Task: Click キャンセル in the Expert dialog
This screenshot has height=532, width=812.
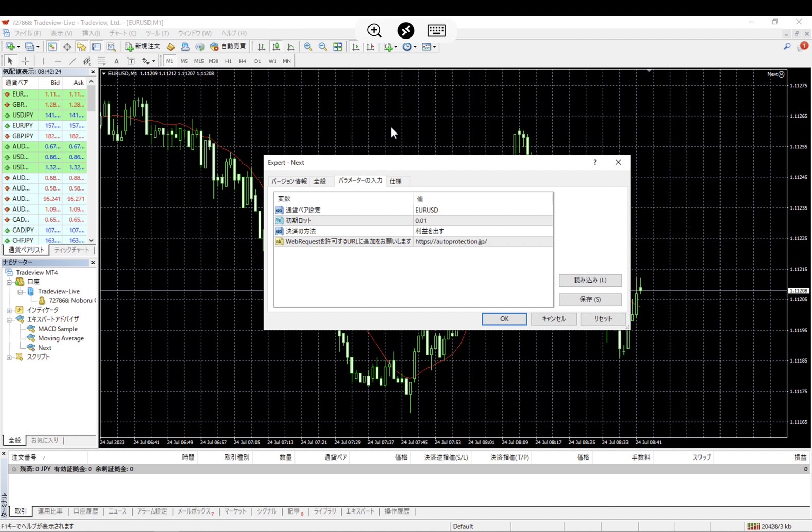Action: (553, 319)
